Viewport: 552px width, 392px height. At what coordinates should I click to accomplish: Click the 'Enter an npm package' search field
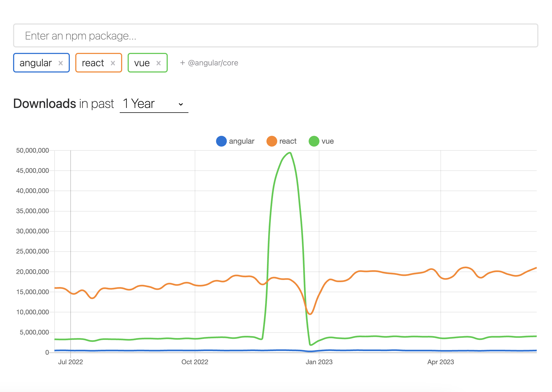click(x=275, y=35)
